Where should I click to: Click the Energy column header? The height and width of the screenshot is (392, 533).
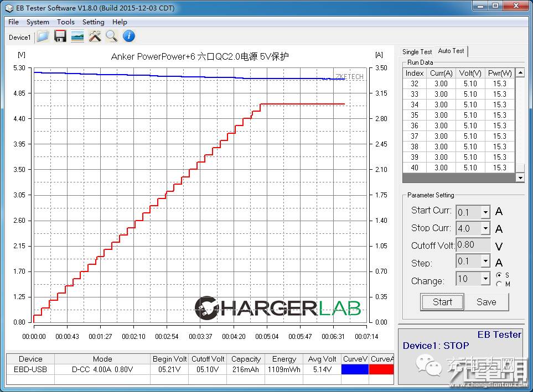click(284, 359)
